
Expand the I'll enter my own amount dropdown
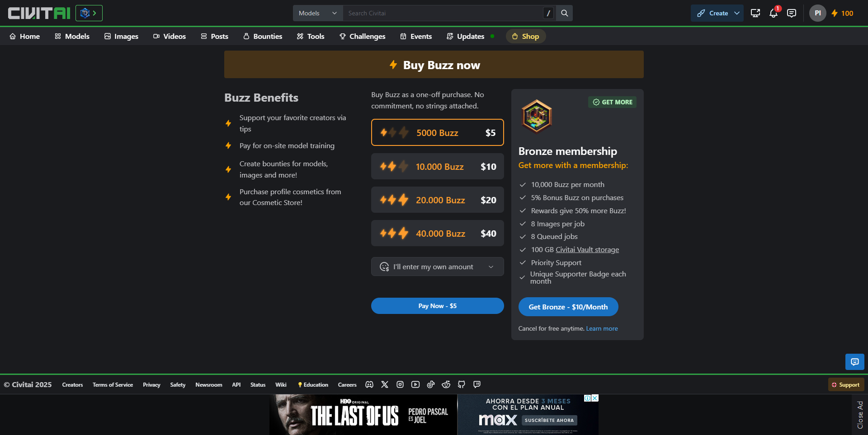pos(438,267)
